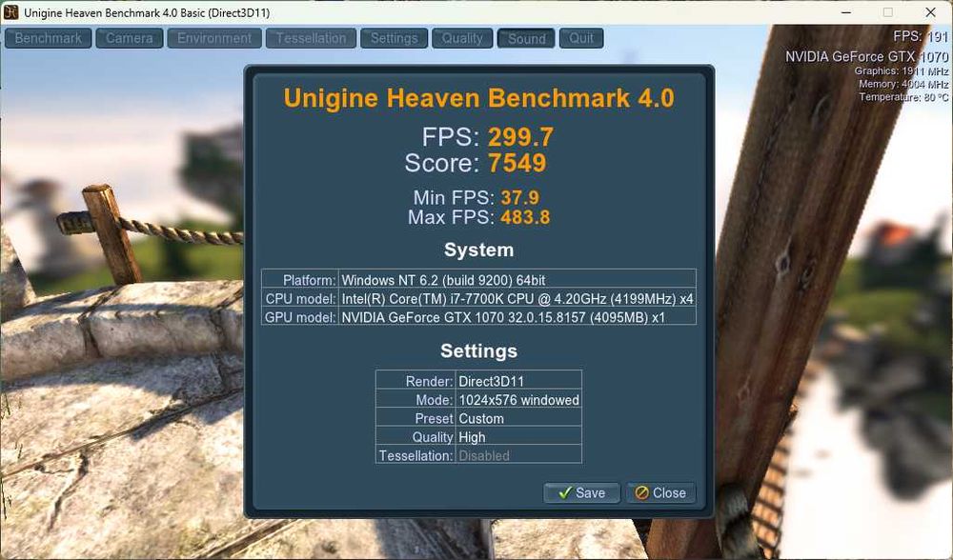Toggle the Sound button
Image resolution: width=953 pixels, height=560 pixels.
tap(526, 38)
